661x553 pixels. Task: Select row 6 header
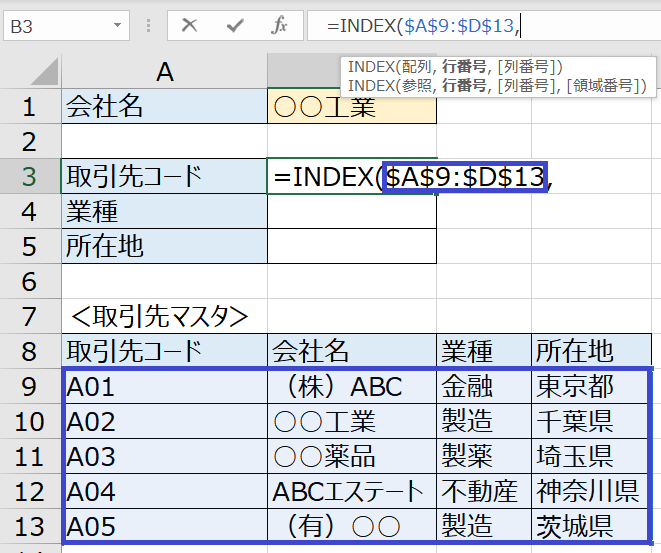pyautogui.click(x=30, y=281)
